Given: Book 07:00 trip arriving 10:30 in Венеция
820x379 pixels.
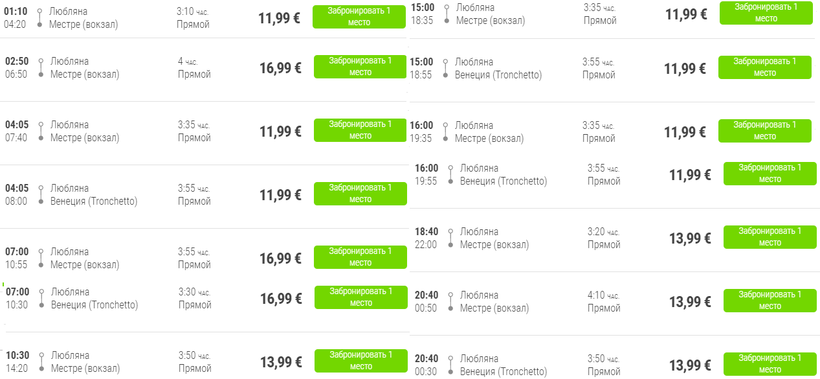Looking at the screenshot, I should coord(361,297).
